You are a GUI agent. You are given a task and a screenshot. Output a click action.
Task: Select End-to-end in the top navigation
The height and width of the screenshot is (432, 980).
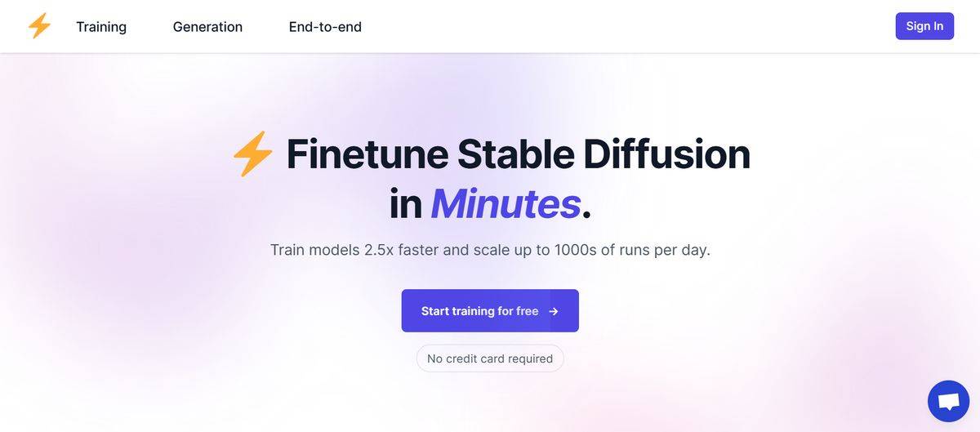point(325,27)
